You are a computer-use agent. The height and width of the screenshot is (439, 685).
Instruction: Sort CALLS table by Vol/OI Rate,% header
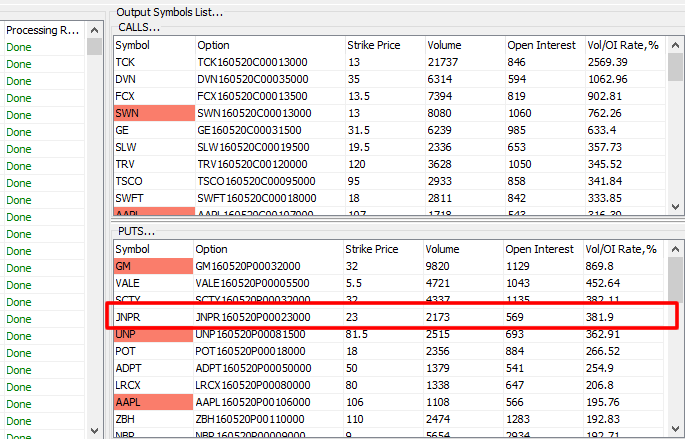click(x=625, y=45)
